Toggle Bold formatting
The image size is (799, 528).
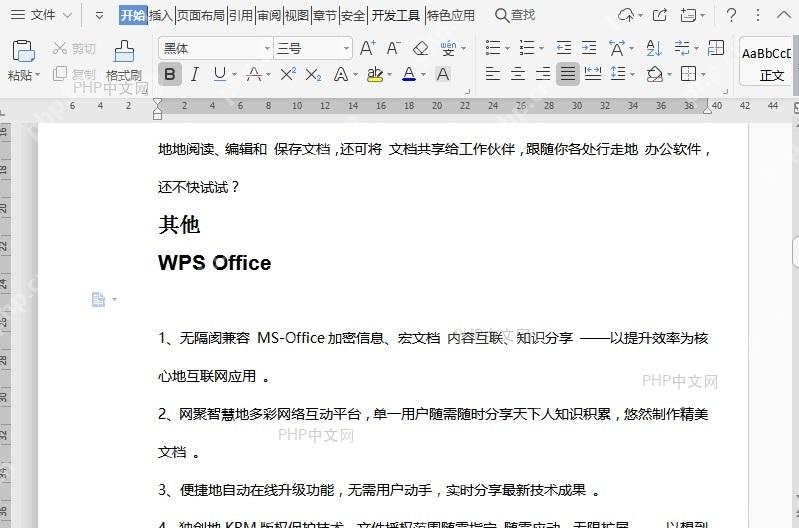click(x=170, y=74)
